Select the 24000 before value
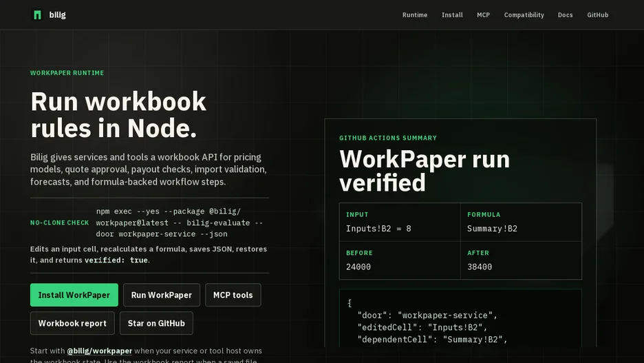The image size is (644, 363). point(358,267)
